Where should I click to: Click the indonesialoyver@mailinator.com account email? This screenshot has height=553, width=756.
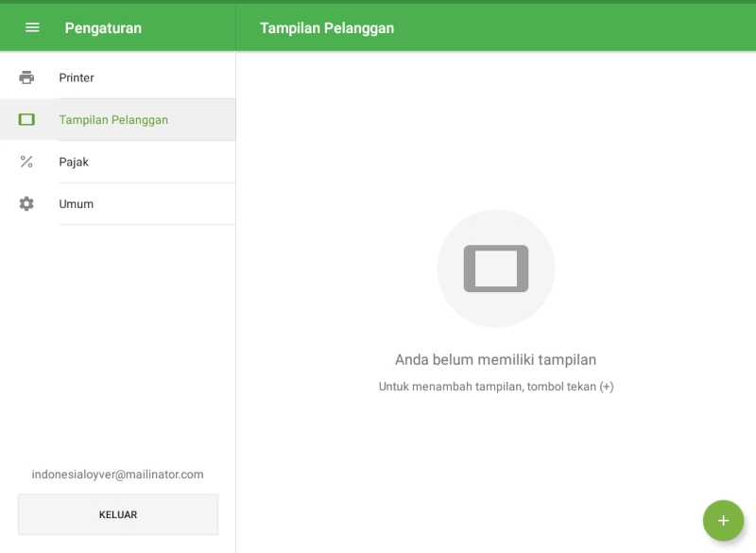117,474
